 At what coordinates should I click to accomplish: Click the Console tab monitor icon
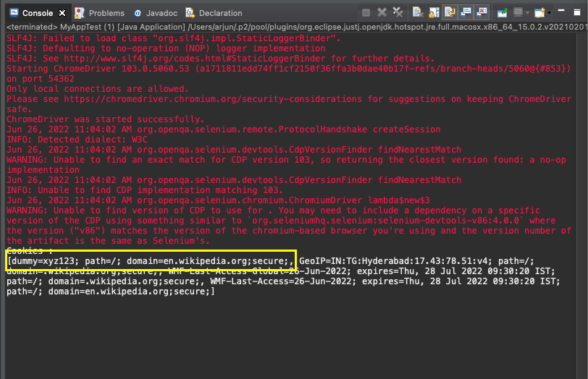click(14, 13)
